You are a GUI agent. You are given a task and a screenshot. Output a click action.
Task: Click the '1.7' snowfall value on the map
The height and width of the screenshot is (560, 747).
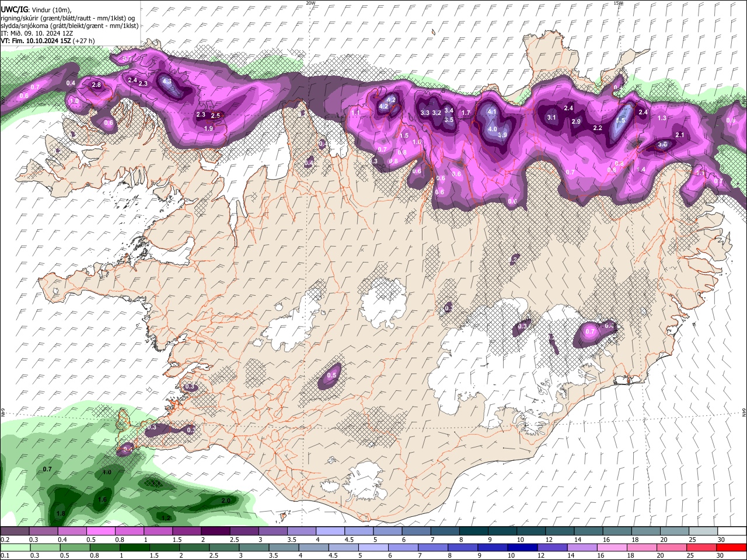(x=466, y=113)
